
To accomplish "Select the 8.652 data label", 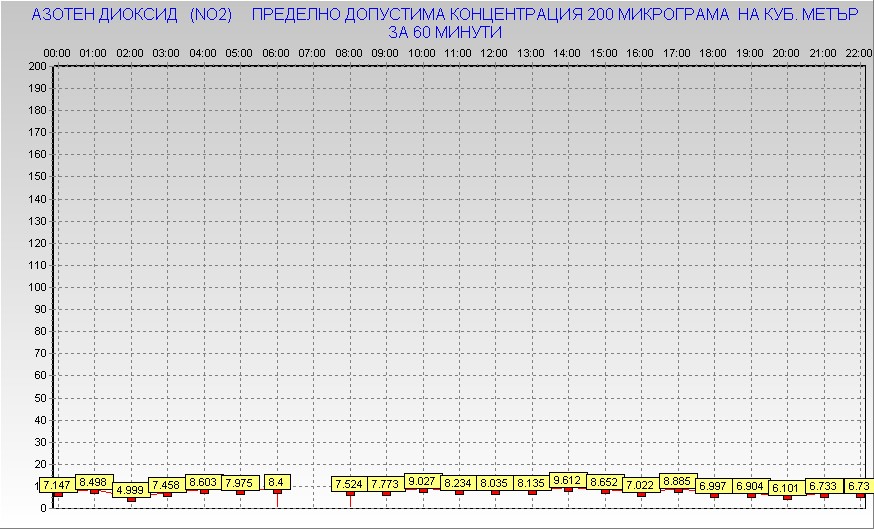I will click(x=605, y=482).
